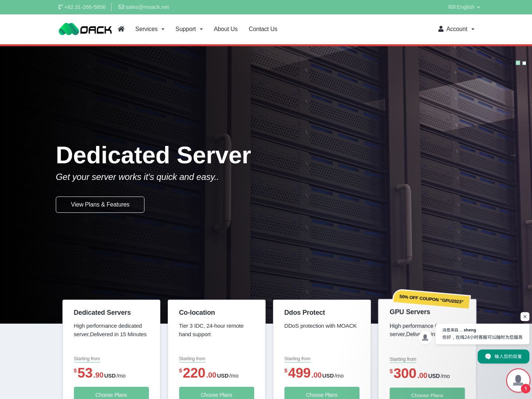Screen dimensions: 532x399
Task: Open the About Us page
Action: tap(226, 29)
